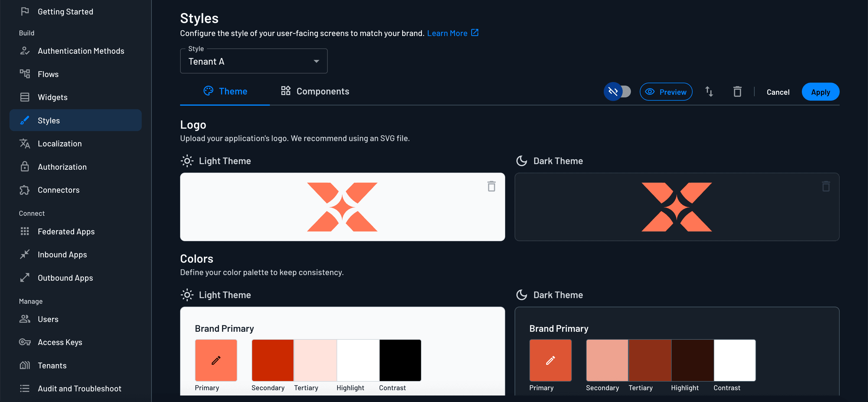The height and width of the screenshot is (402, 868).
Task: Select the Theme tab
Action: pos(225,91)
